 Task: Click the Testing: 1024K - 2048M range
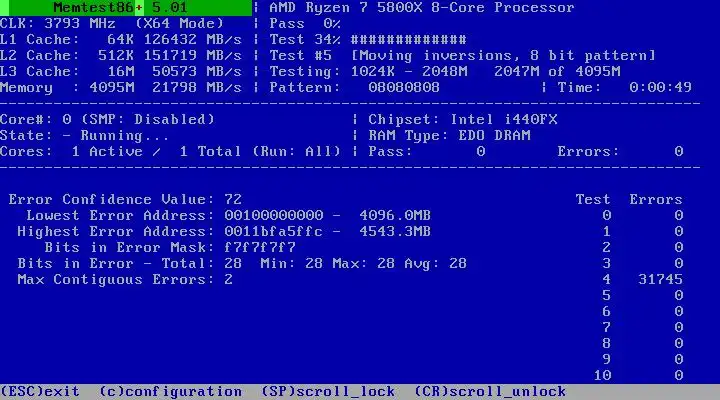pos(368,72)
